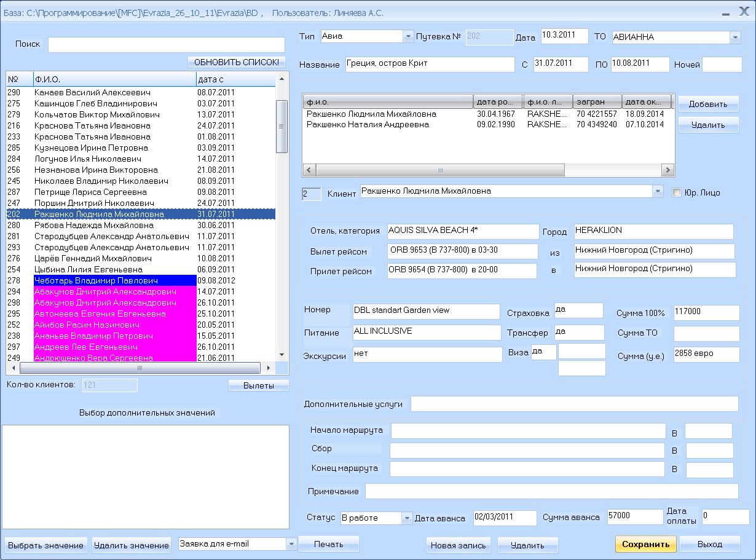This screenshot has width=756, height=560.
Task: Open the Тип dropdown showing Авиа
Action: click(x=408, y=37)
